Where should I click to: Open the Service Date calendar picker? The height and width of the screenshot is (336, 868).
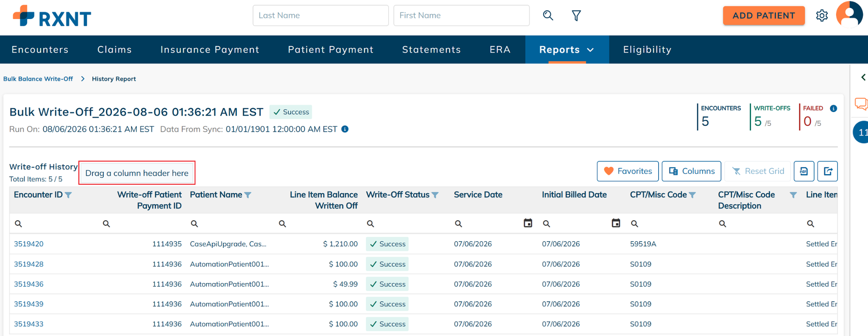pos(528,223)
